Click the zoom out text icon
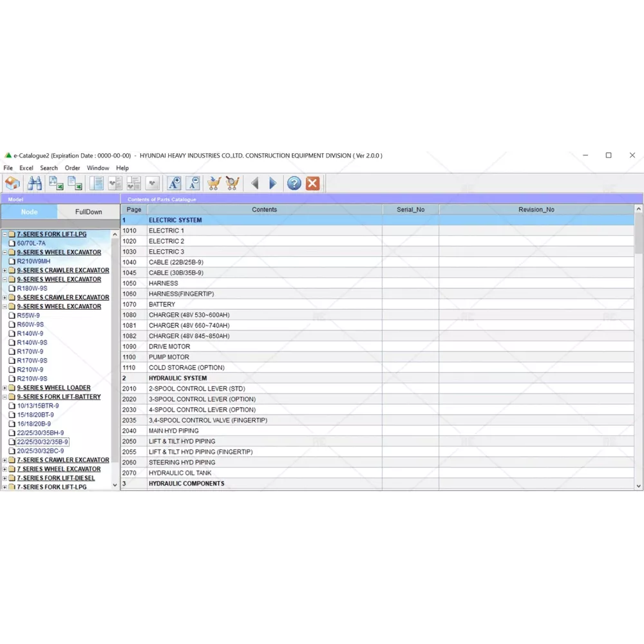The width and height of the screenshot is (644, 644). point(193,184)
